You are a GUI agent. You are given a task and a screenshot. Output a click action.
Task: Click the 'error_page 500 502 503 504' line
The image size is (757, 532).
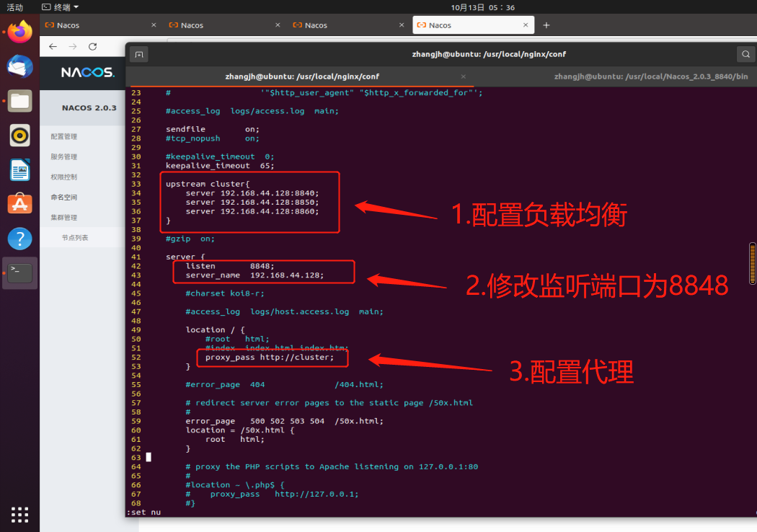(284, 421)
